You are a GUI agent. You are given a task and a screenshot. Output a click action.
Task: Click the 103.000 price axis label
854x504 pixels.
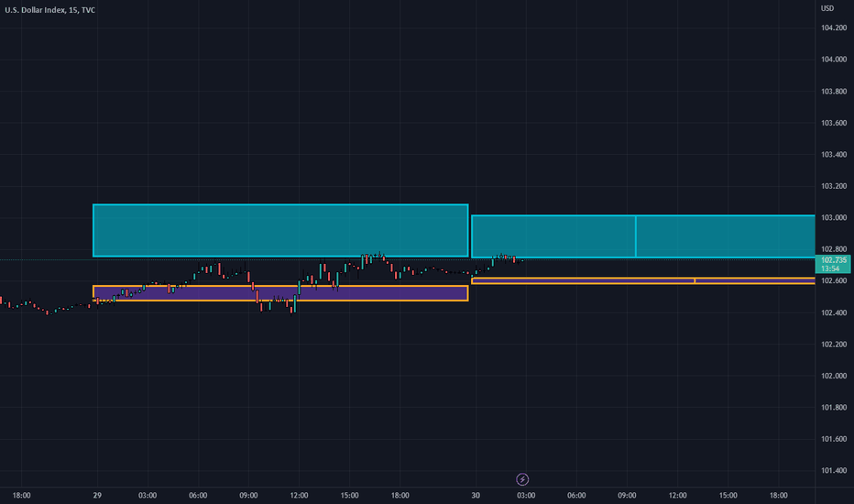click(834, 218)
